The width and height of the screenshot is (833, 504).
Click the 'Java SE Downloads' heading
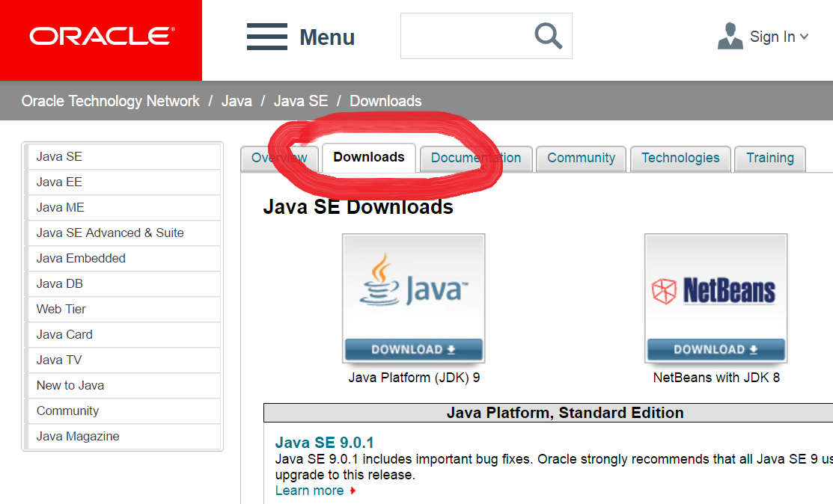pyautogui.click(x=358, y=207)
